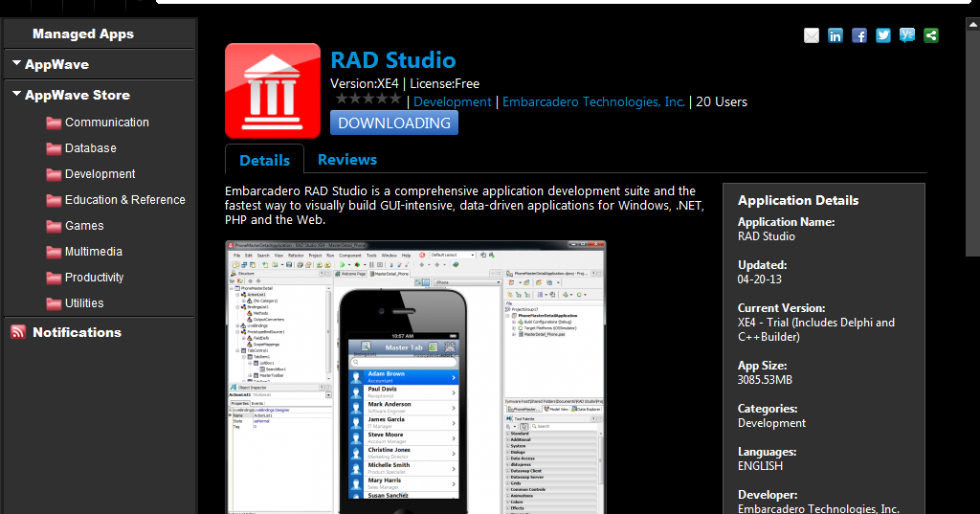Open Notifications in the sidebar
This screenshot has width=980, height=514.
[x=77, y=332]
